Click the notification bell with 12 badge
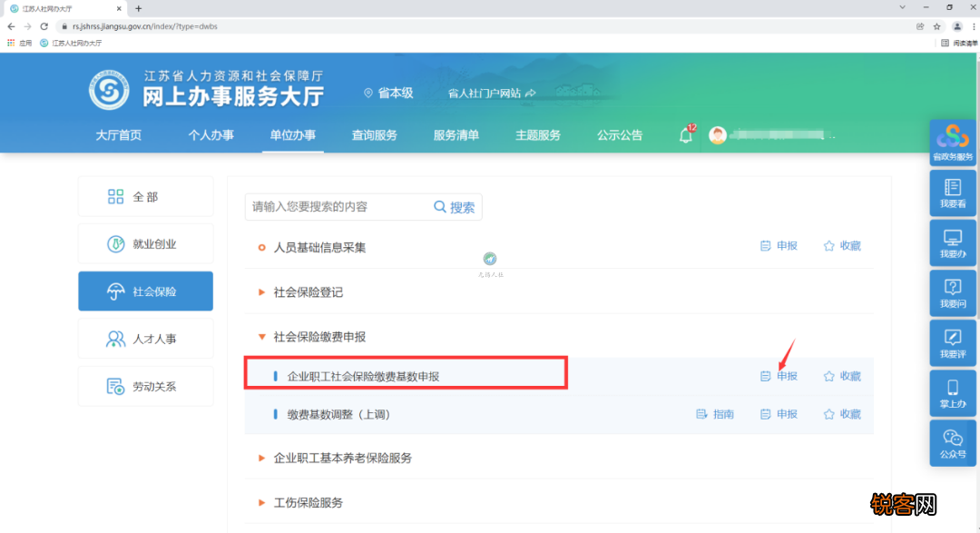The image size is (980, 533). point(687,134)
